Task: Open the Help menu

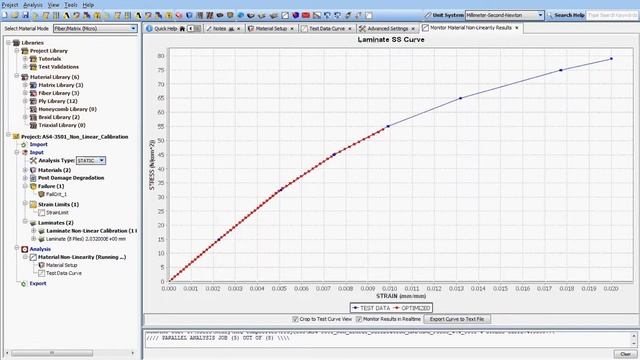Action: (x=88, y=5)
